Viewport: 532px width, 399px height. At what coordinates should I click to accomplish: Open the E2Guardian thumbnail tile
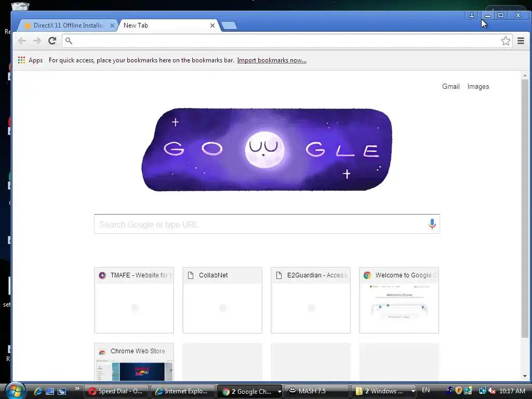311,300
